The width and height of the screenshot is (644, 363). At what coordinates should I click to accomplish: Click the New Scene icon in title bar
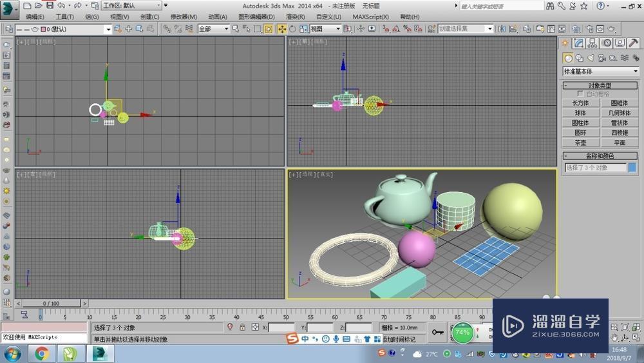pyautogui.click(x=27, y=6)
